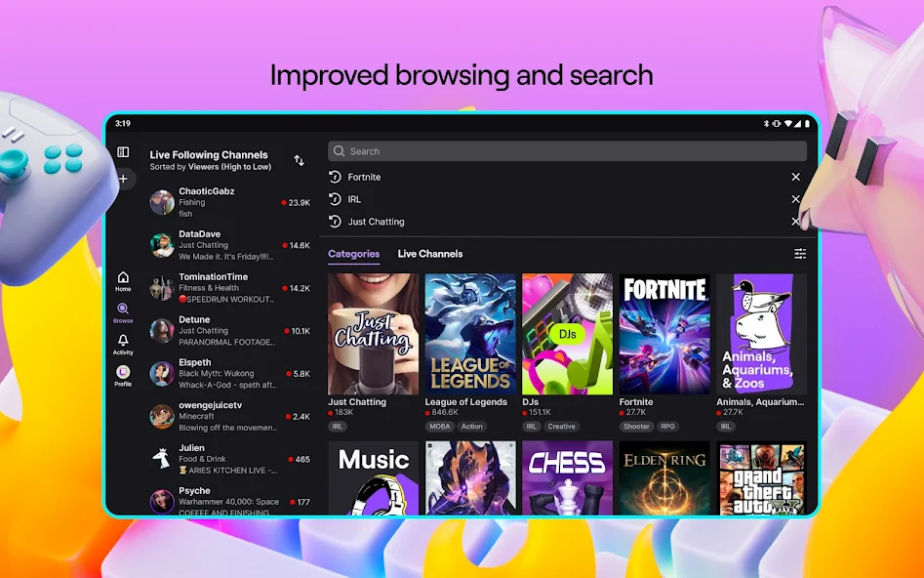
Task: Remove IRL from recent searches
Action: tap(795, 199)
